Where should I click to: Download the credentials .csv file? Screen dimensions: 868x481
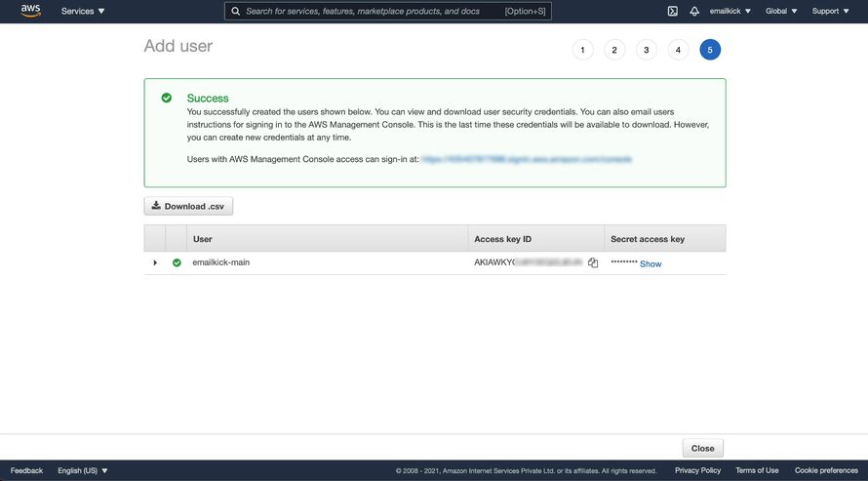click(x=188, y=206)
